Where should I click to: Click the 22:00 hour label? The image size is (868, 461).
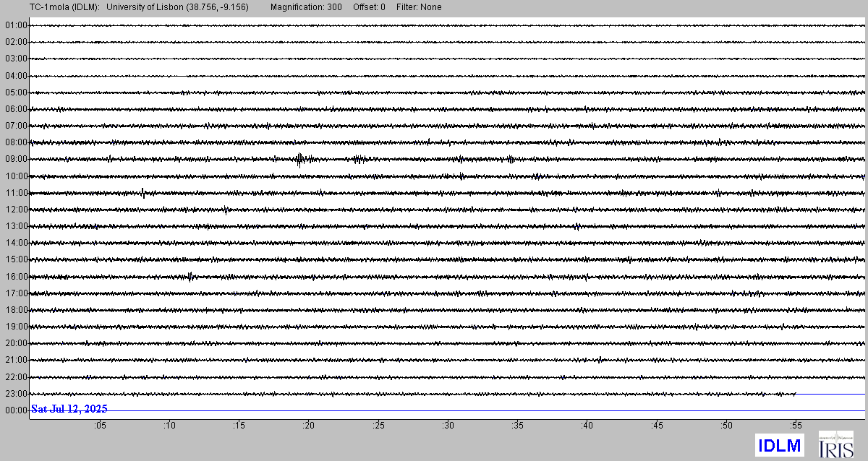[16, 377]
